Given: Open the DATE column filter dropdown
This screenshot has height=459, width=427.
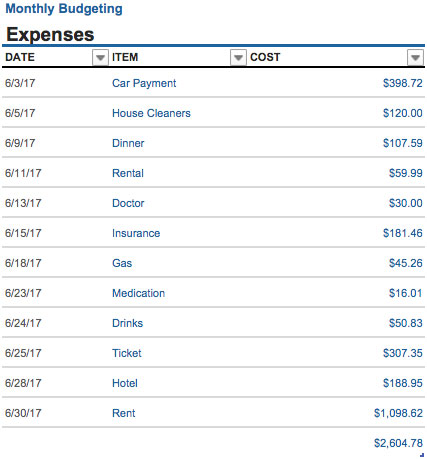Looking at the screenshot, I should (x=100, y=57).
